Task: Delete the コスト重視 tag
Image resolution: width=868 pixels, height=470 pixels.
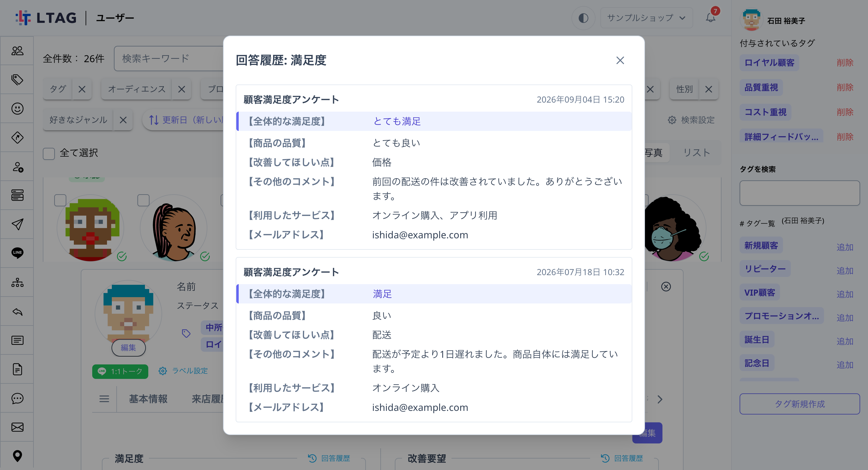Action: click(845, 112)
